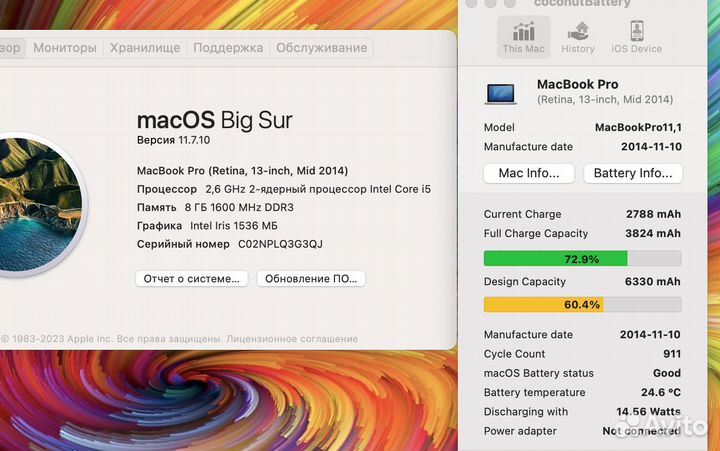Click the Current Charge 2788 mAh value
This screenshot has height=451, width=720.
653,214
